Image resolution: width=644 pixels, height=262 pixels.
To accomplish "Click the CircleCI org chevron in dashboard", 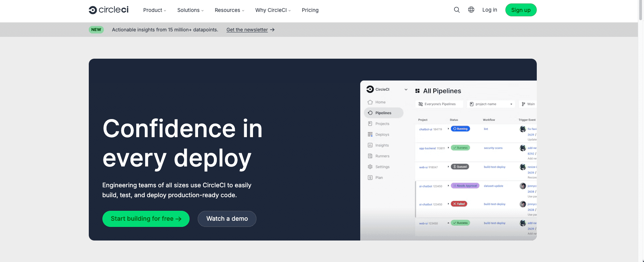I will [x=406, y=89].
